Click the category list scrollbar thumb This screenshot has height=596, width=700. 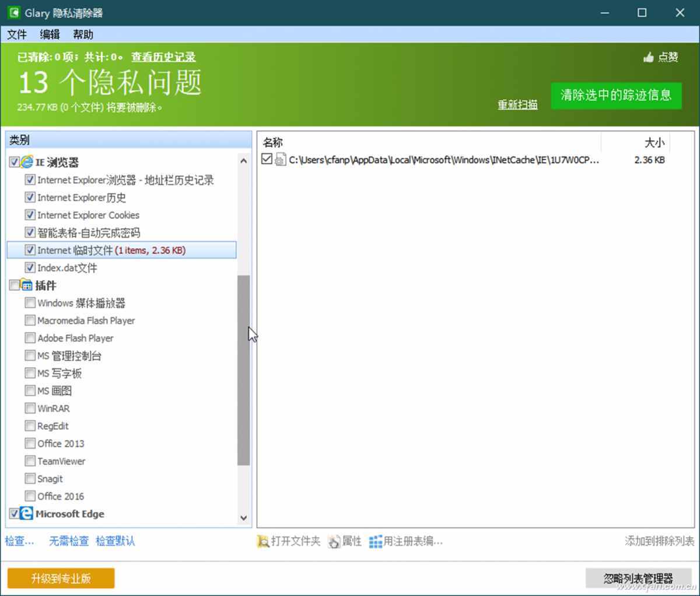(x=244, y=370)
